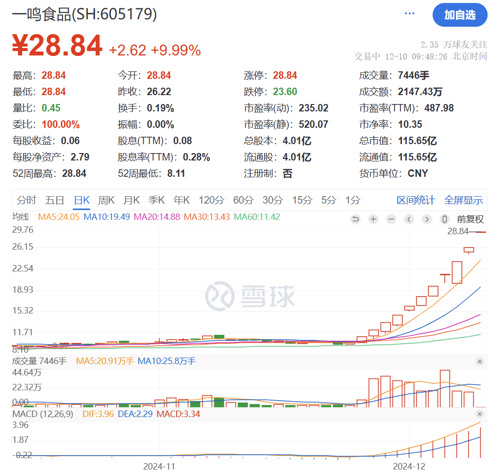Click the 成交量 7446手 volume panel title
500x473 pixels.
pyautogui.click(x=39, y=361)
